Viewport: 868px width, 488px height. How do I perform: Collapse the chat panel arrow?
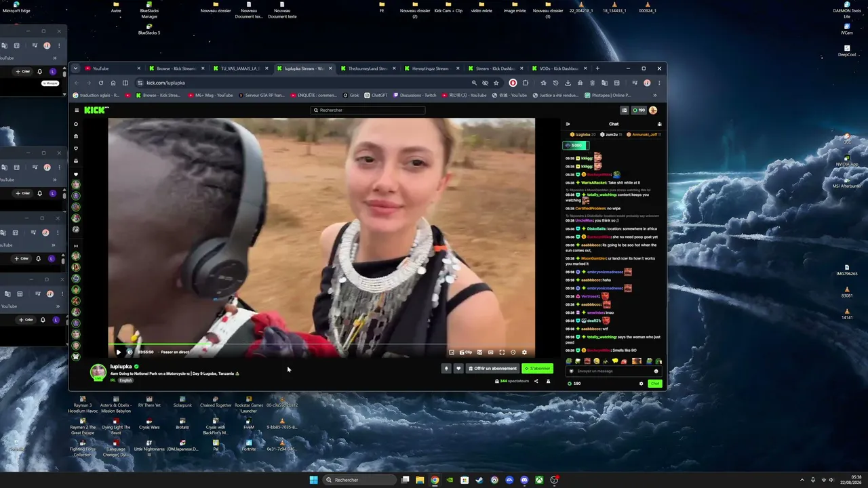click(x=568, y=124)
